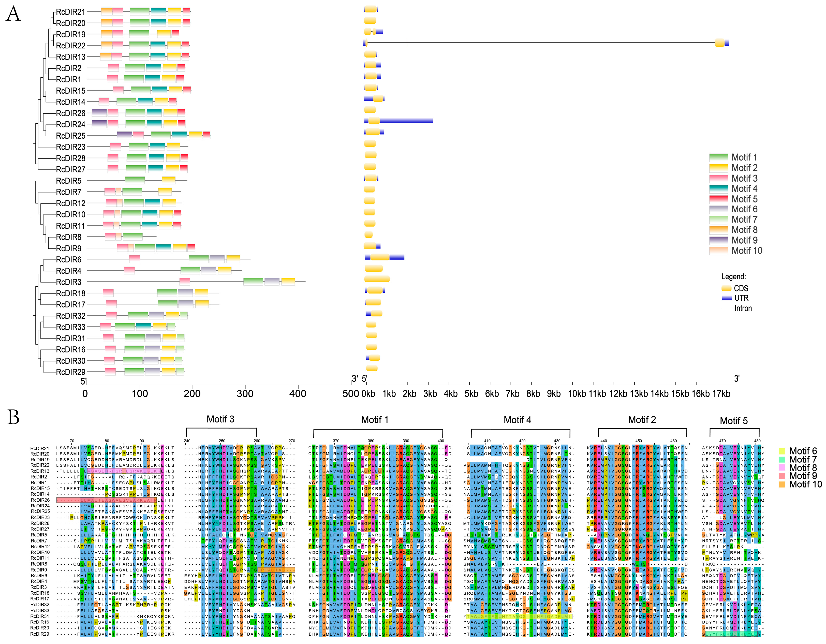Click the Motif 1 bracket label in alignment
Viewport: 826px width, 644px height.
(375, 420)
